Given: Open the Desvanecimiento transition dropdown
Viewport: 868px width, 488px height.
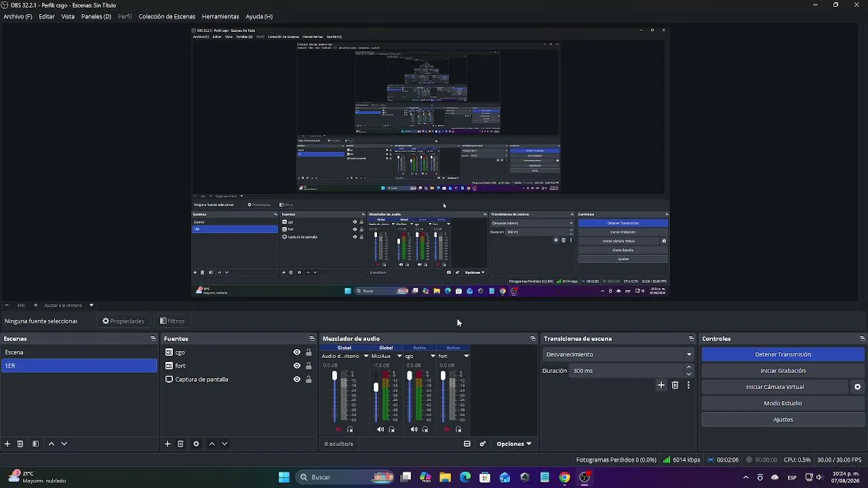Looking at the screenshot, I should tap(618, 354).
